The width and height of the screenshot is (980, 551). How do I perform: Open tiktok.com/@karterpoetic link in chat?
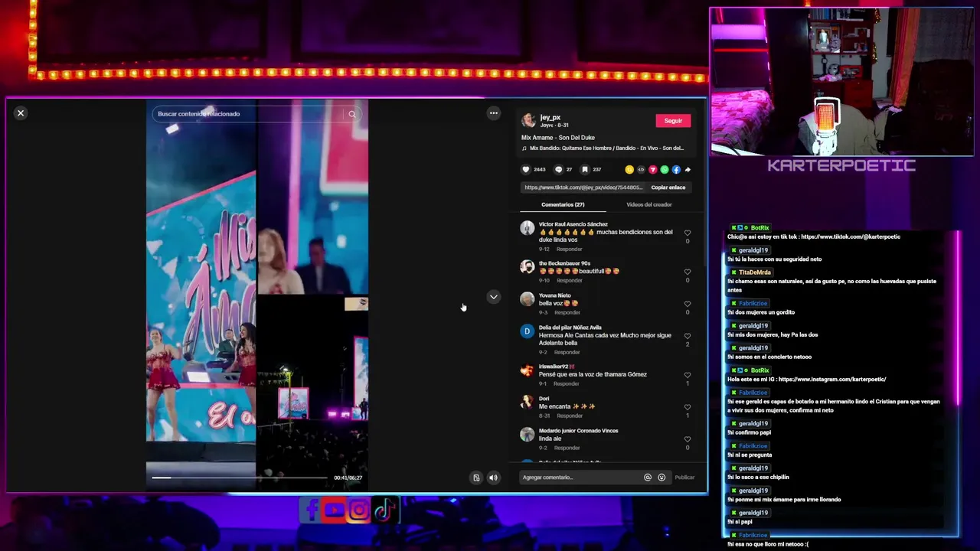pyautogui.click(x=851, y=236)
